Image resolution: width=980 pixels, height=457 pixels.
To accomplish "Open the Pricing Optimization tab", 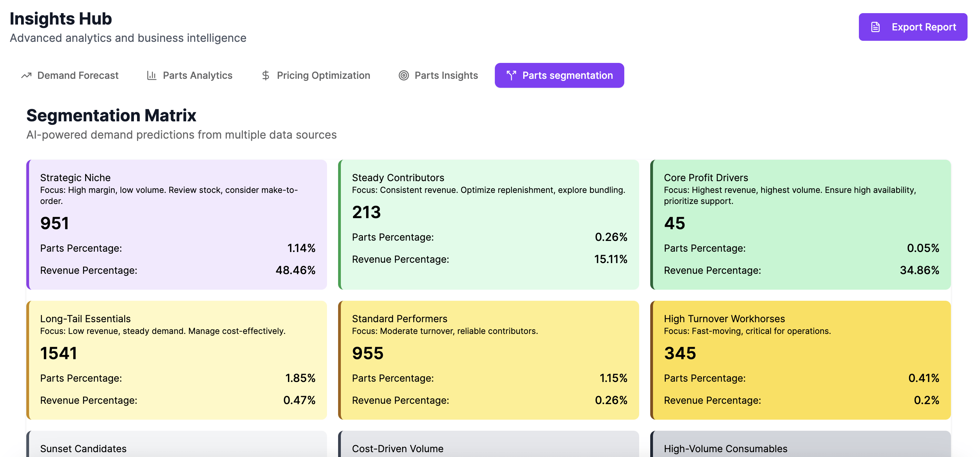I will 316,75.
